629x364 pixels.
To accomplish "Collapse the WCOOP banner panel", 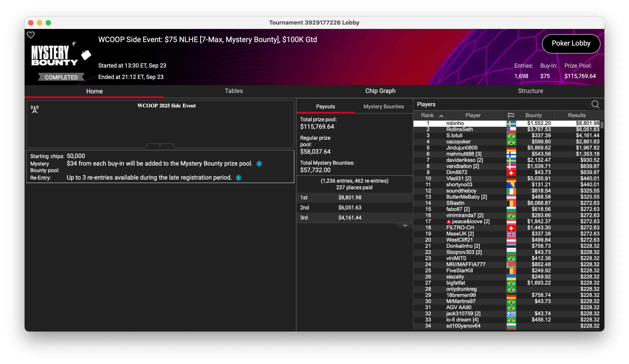I will click(x=160, y=146).
